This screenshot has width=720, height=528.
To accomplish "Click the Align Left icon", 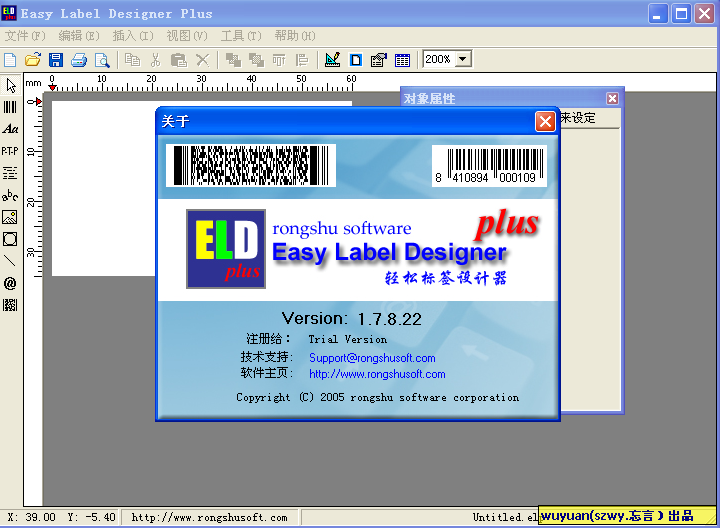I will click(301, 60).
